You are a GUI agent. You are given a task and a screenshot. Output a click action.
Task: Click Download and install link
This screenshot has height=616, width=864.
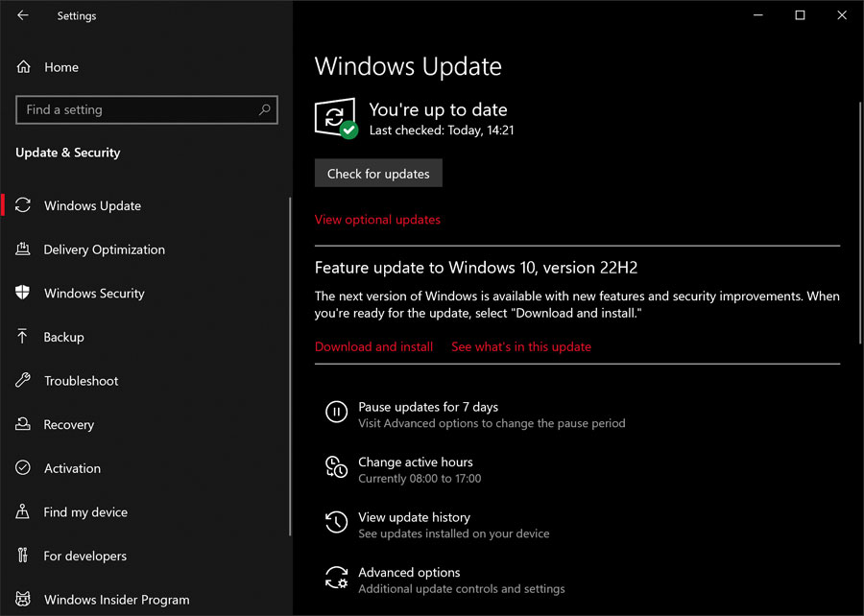373,346
